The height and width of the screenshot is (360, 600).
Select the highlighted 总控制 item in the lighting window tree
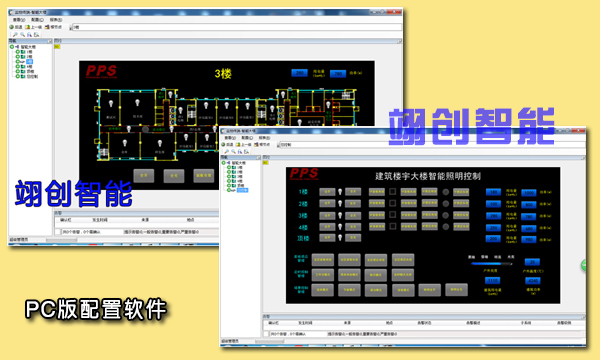242,190
